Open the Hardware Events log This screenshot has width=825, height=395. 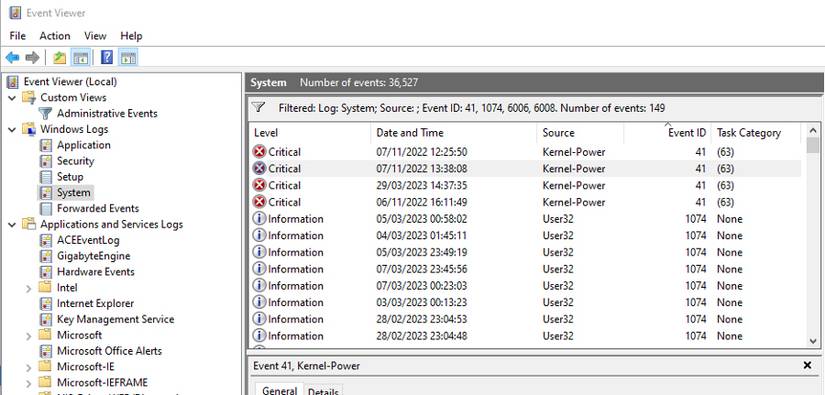pyautogui.click(x=96, y=272)
